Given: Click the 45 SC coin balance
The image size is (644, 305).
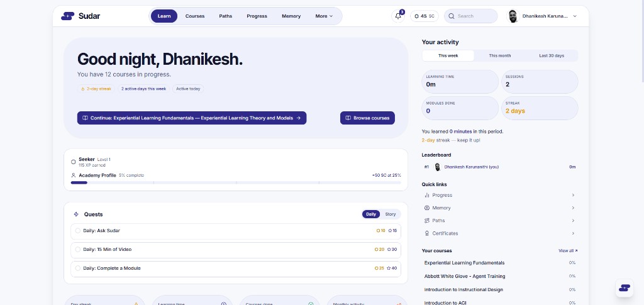Looking at the screenshot, I should (x=425, y=16).
